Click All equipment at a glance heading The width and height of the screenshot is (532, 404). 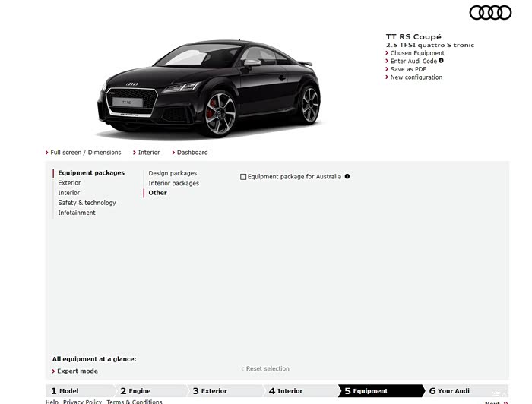click(94, 359)
